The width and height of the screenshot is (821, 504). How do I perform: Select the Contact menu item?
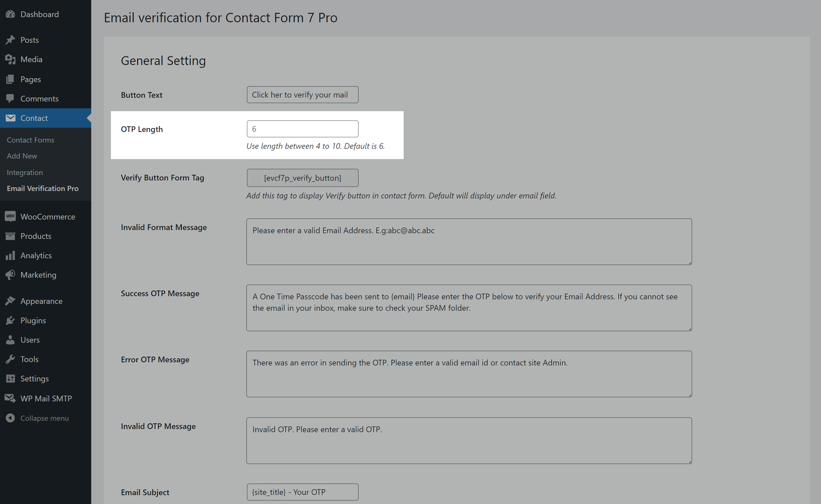[x=46, y=118]
